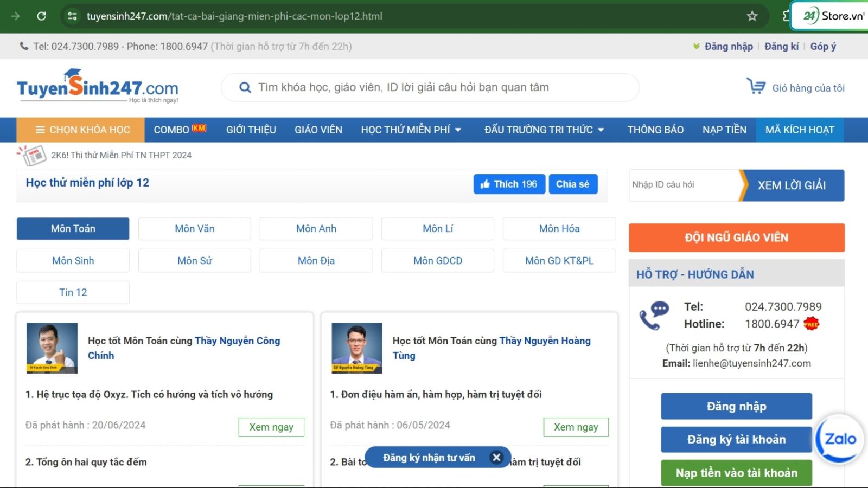The image size is (868, 488).
Task: Select Môn Sử subject tab
Action: (195, 261)
